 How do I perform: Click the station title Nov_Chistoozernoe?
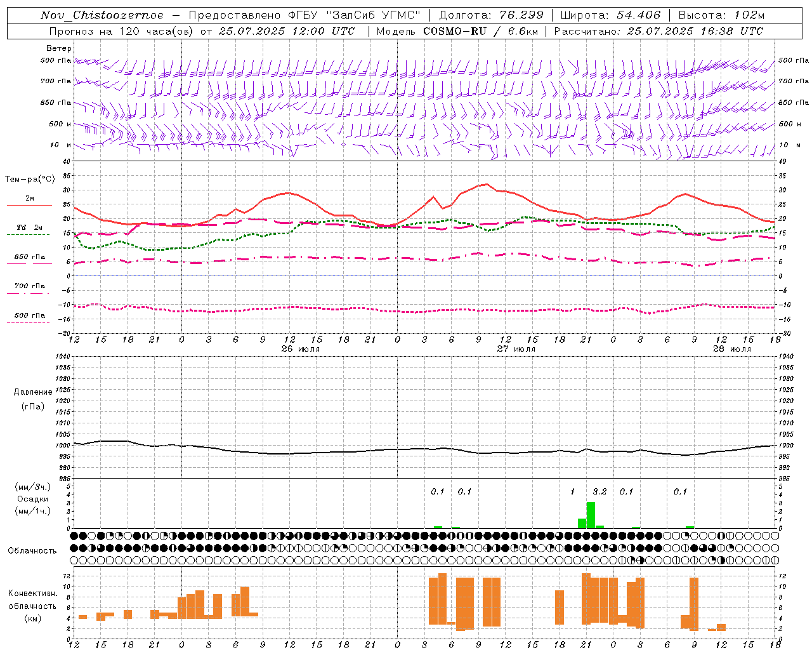[x=102, y=15]
